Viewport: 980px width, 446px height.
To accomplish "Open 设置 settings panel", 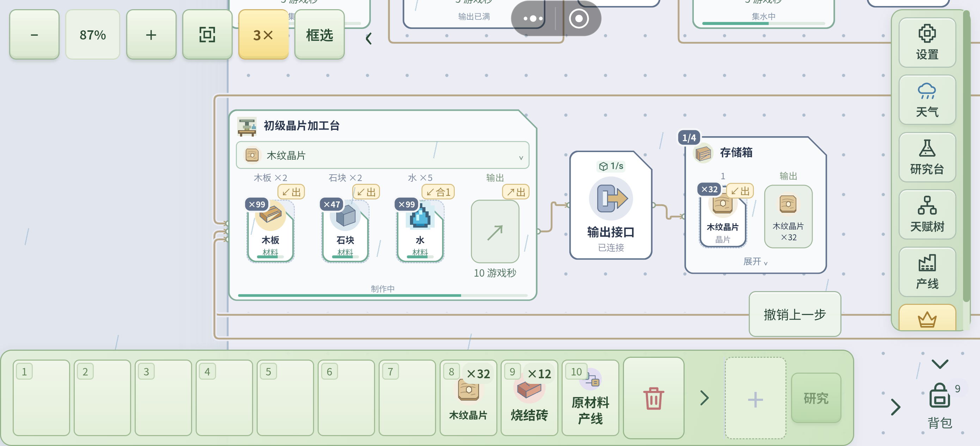I will [927, 43].
